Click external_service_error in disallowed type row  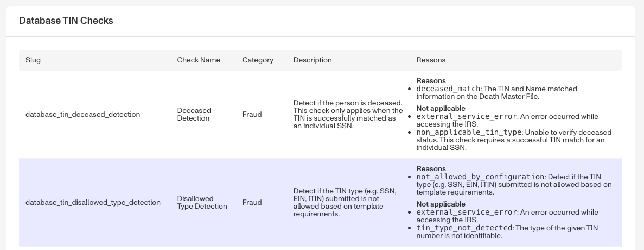pyautogui.click(x=467, y=212)
